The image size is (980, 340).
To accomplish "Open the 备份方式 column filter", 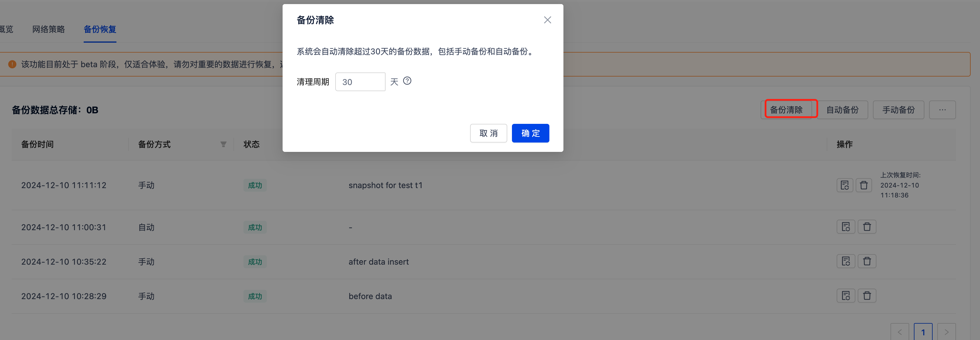I will tap(223, 144).
